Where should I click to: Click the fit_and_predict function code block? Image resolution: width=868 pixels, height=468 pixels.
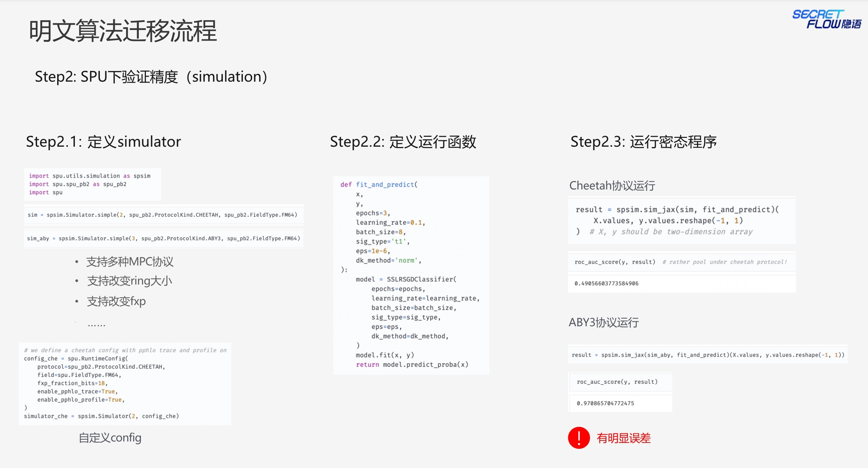[411, 275]
